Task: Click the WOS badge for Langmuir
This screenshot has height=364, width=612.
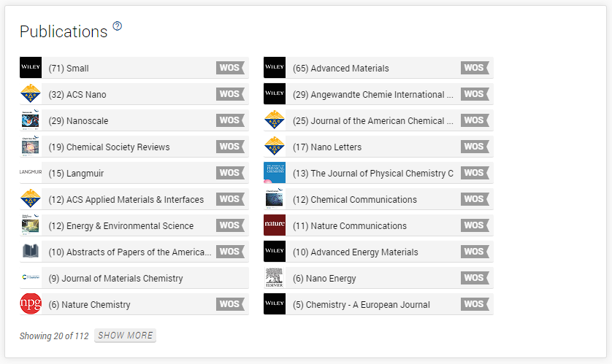Action: point(230,173)
